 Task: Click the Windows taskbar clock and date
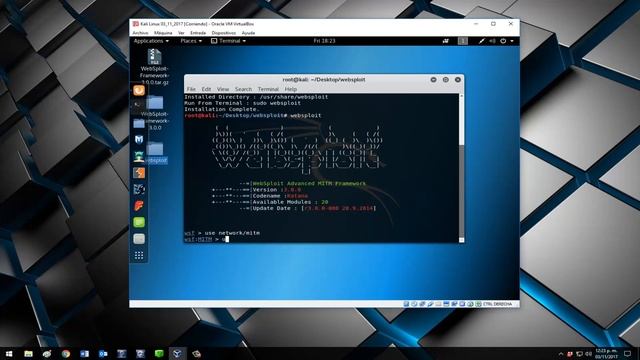point(607,353)
